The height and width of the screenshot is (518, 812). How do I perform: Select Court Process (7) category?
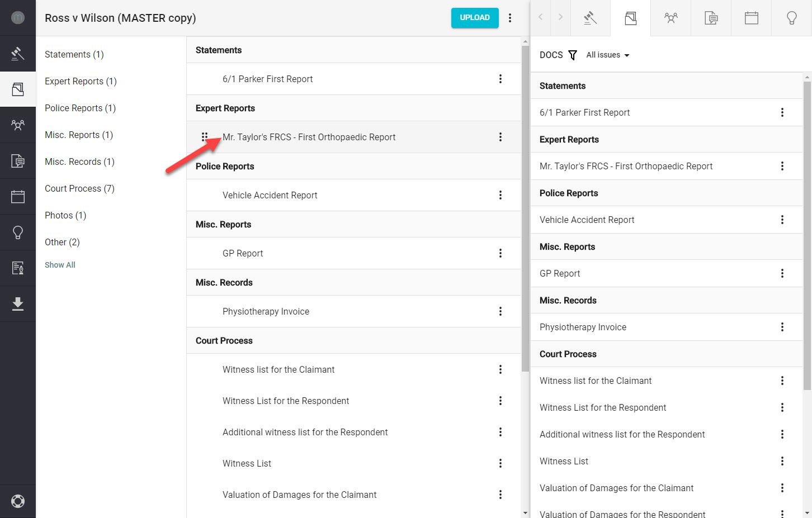[x=79, y=188]
